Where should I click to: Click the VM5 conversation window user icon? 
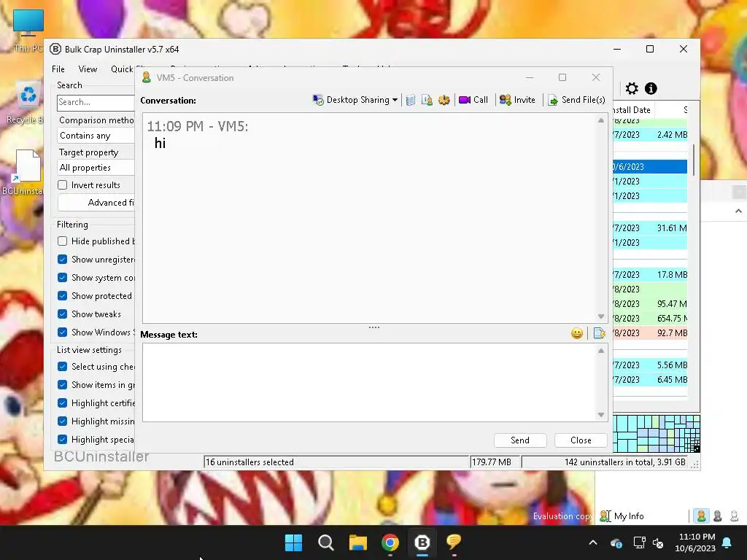pos(147,77)
